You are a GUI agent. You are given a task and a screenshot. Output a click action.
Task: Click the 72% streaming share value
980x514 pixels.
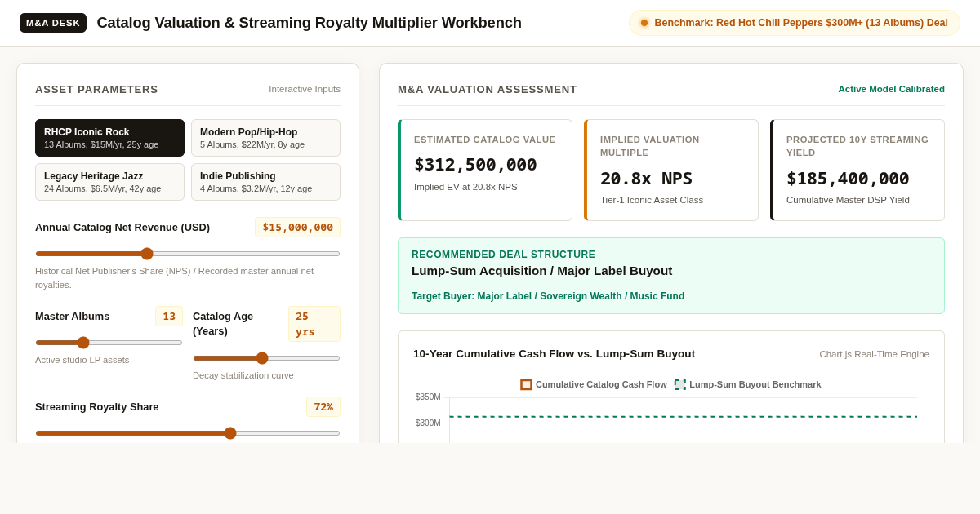coord(323,407)
